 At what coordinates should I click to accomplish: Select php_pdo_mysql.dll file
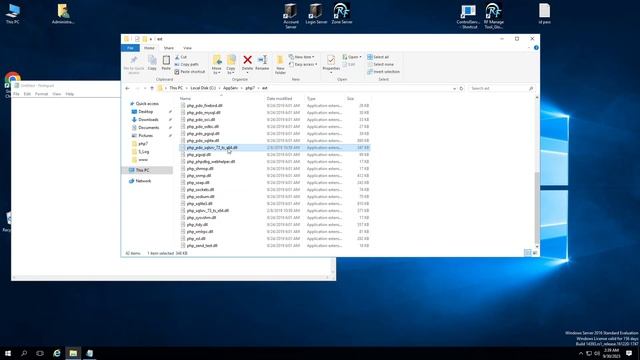204,113
